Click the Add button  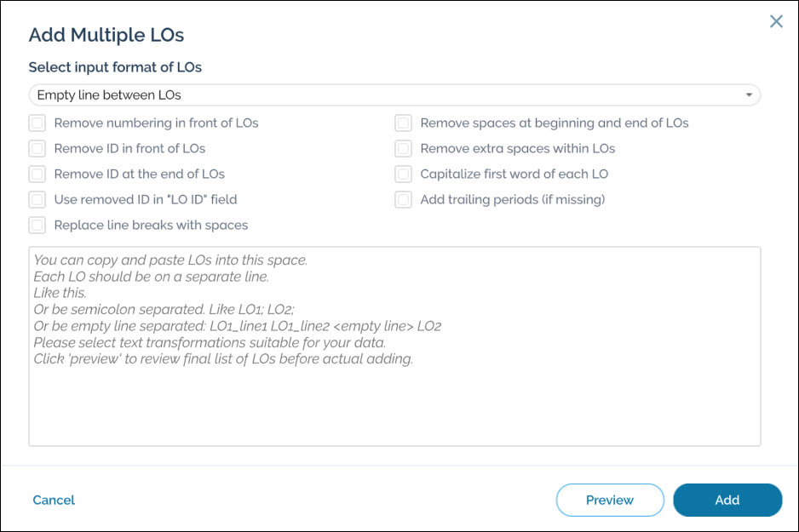(727, 501)
